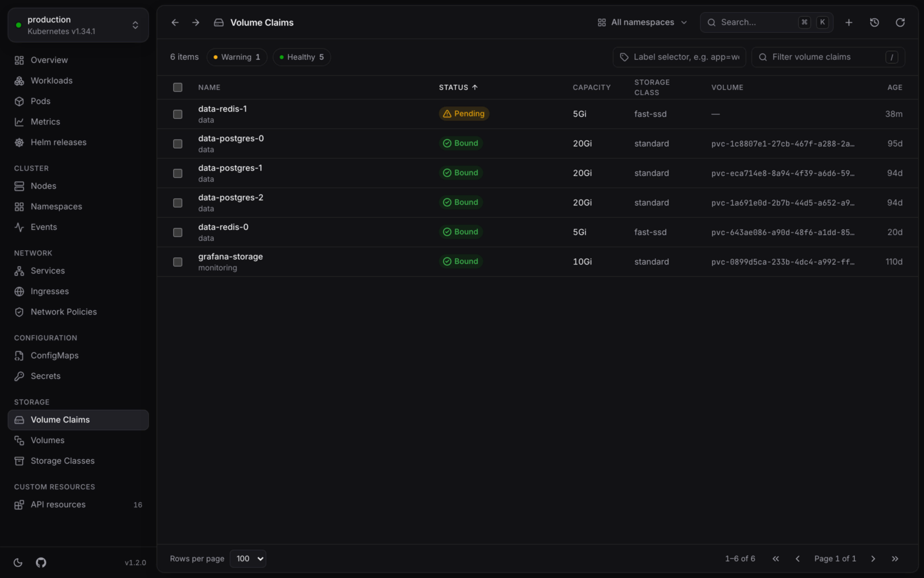Open Helm releases in the sidebar
The image size is (924, 578).
point(78,143)
